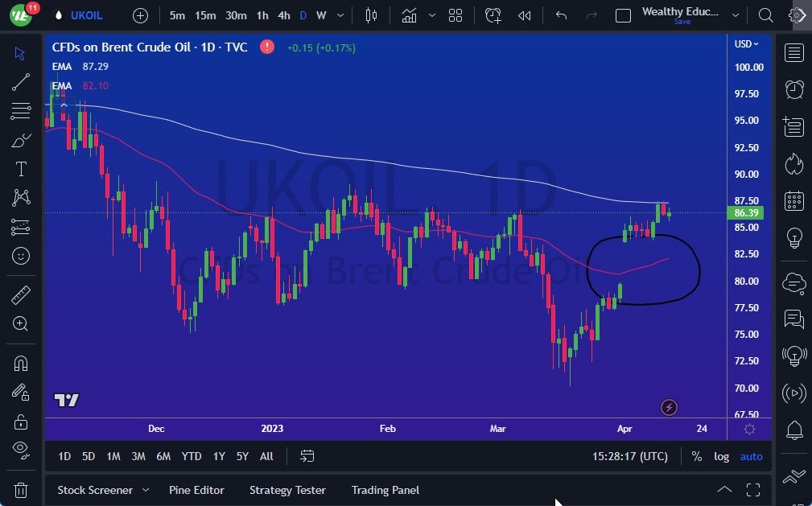Expand the timeframe dropdown arrow
The height and width of the screenshot is (506, 812).
coord(340,15)
